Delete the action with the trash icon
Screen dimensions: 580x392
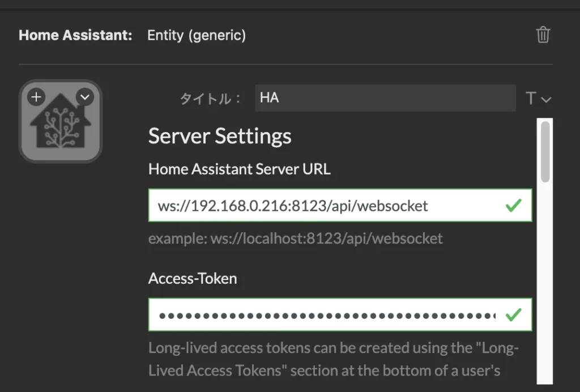click(543, 35)
